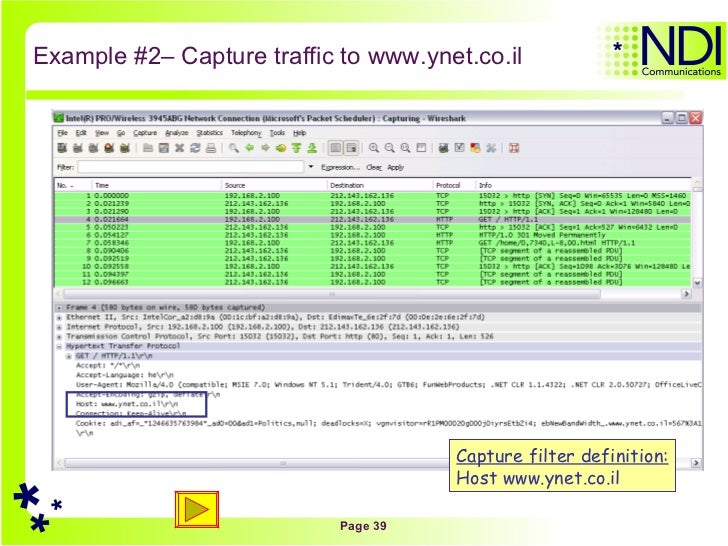Image resolution: width=728 pixels, height=546 pixels.
Task: Click the List capture interfaces toolbar icon
Action: coord(62,148)
